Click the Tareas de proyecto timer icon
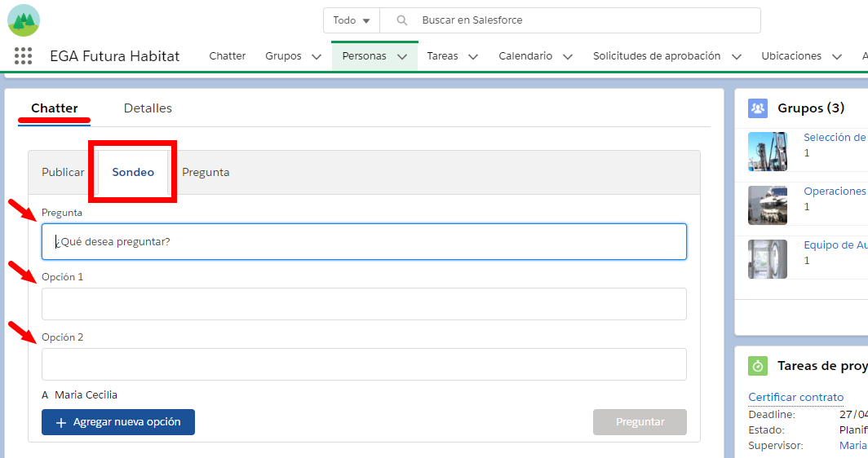 758,366
